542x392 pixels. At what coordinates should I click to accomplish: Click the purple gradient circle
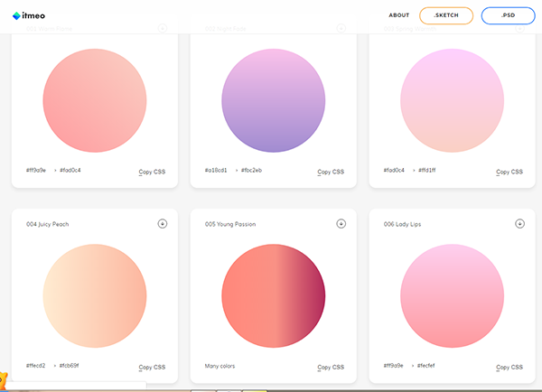pyautogui.click(x=273, y=98)
